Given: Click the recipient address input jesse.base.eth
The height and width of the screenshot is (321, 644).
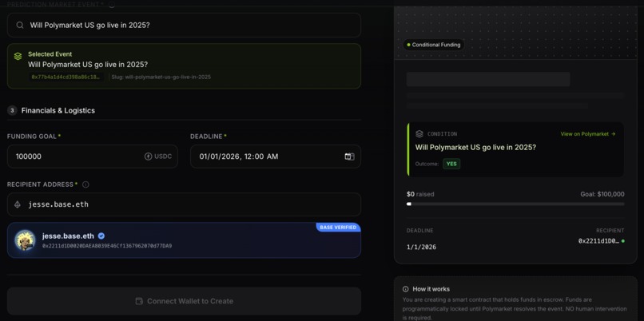Looking at the screenshot, I should (184, 204).
